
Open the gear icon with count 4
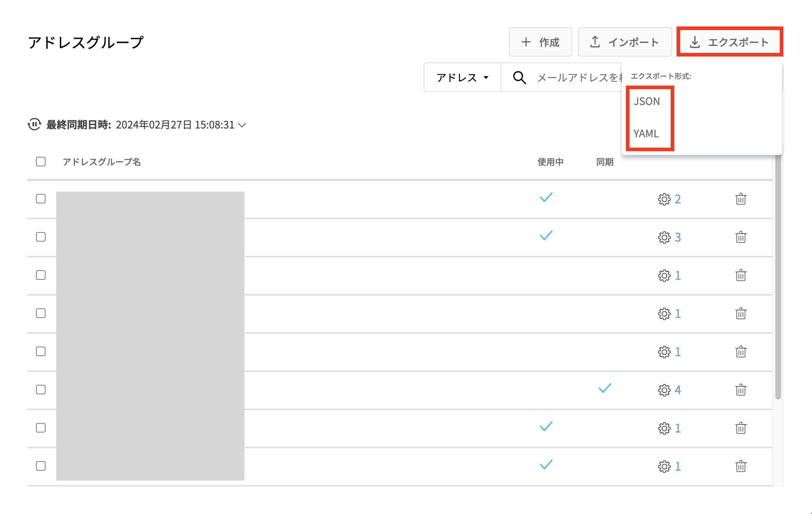click(x=664, y=390)
